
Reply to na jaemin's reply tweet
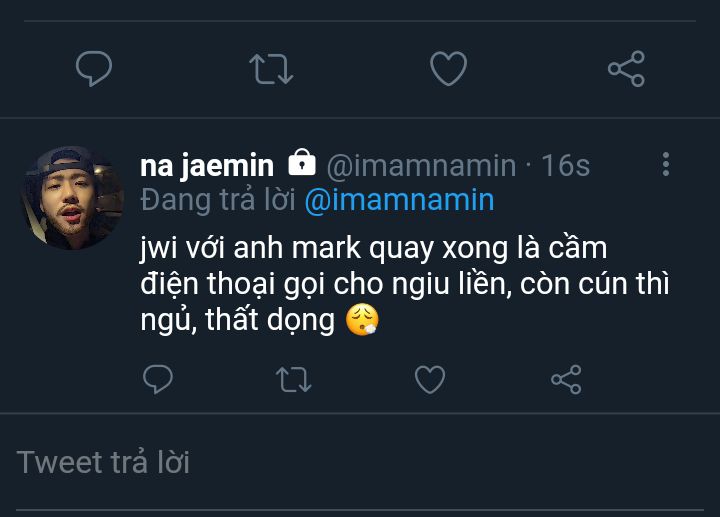tap(158, 379)
